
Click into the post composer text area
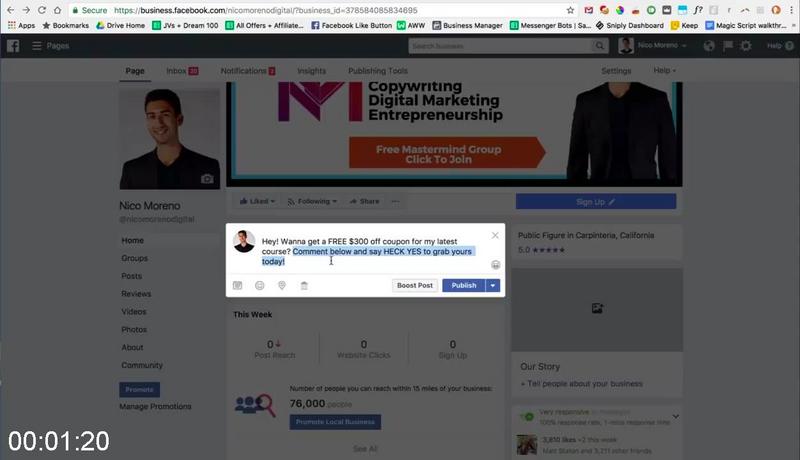(x=367, y=251)
